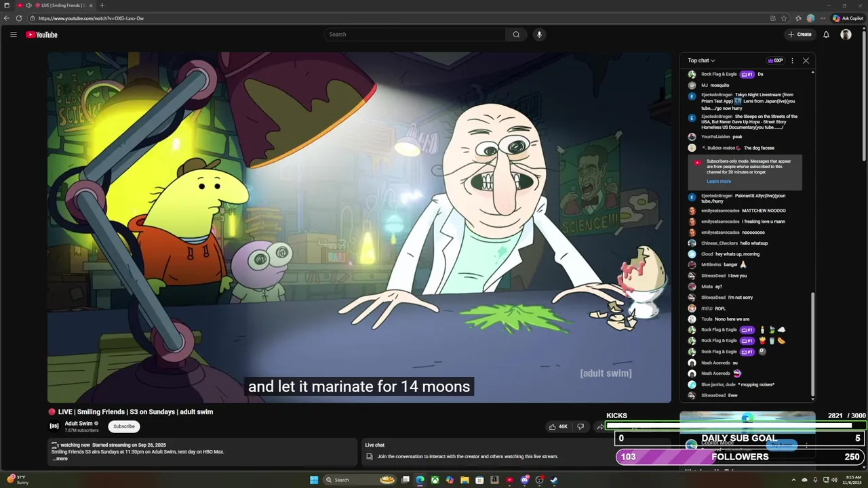
Task: Reload the page in the browser
Action: [x=19, y=18]
